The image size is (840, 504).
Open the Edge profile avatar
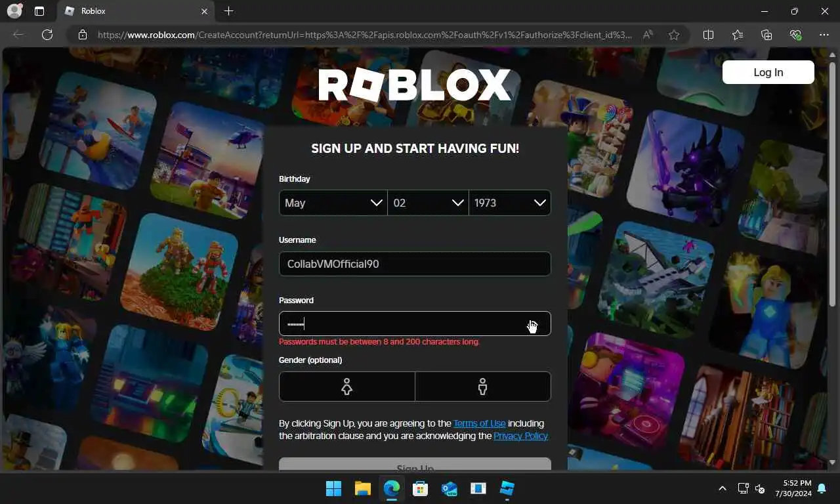pyautogui.click(x=14, y=11)
